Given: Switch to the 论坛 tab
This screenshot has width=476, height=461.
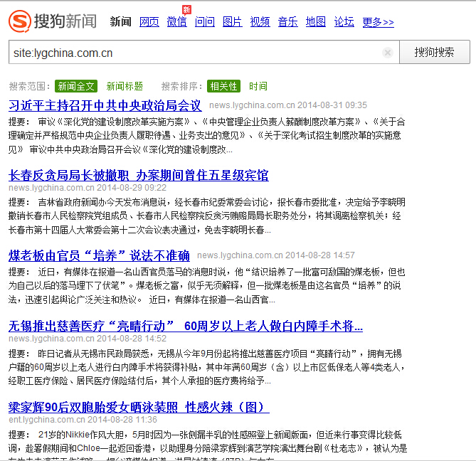Looking at the screenshot, I should click(344, 22).
